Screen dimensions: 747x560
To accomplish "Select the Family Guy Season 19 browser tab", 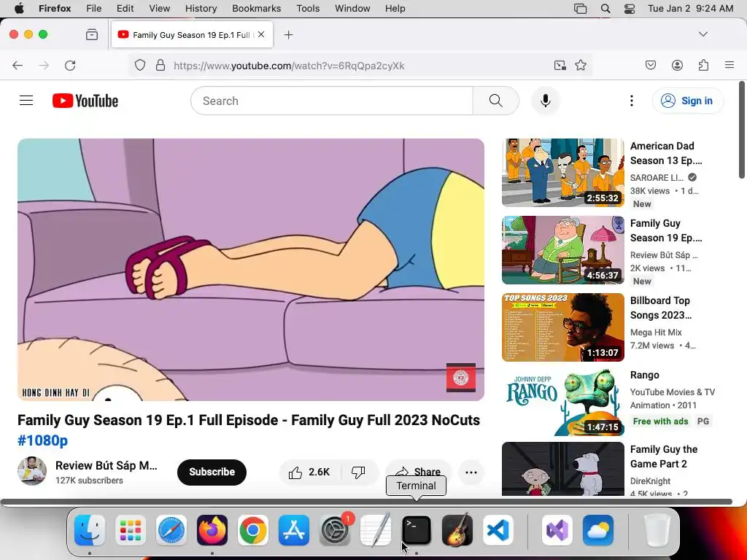I will (x=192, y=35).
